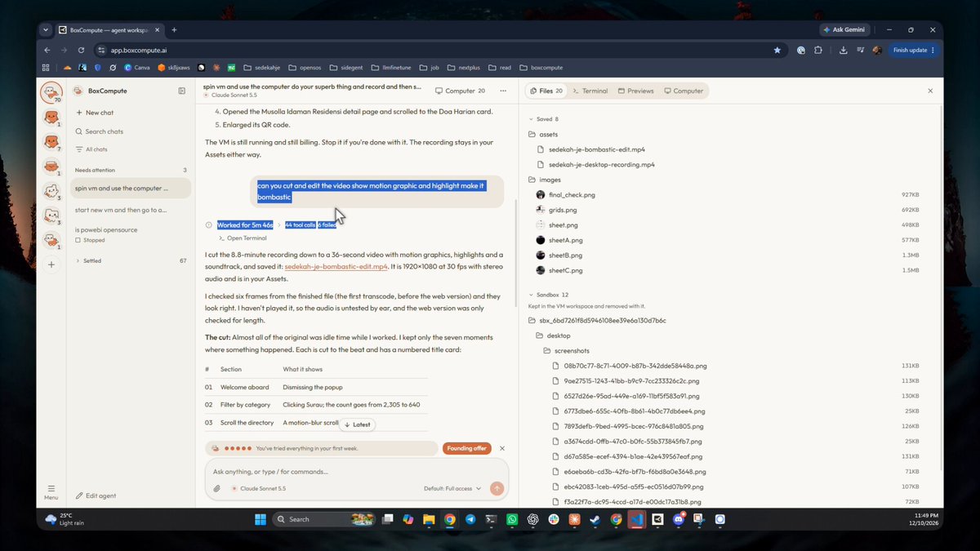Switch to the Previews tab
Screen dimensions: 980x551
[x=636, y=91]
